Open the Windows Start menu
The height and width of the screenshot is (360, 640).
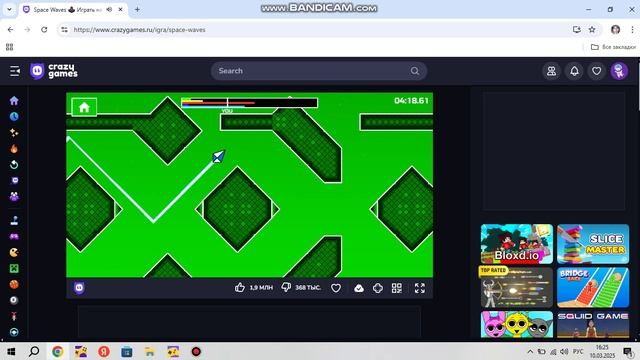pyautogui.click(x=11, y=351)
